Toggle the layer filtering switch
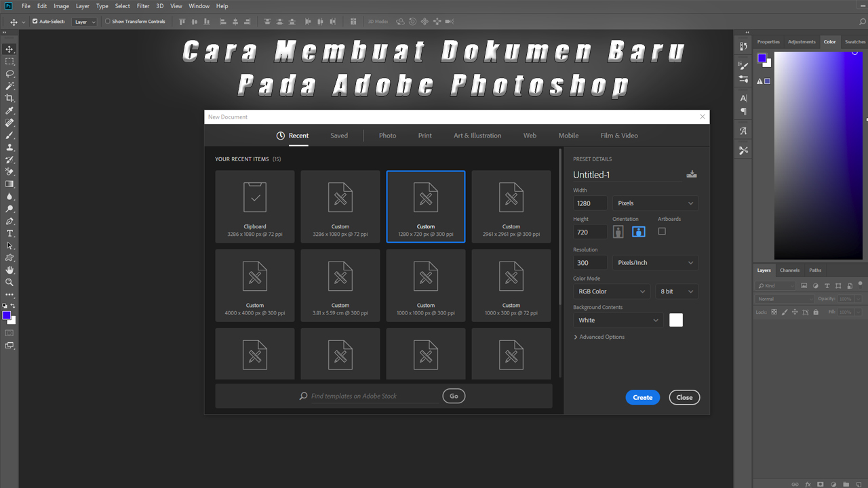 (x=860, y=285)
